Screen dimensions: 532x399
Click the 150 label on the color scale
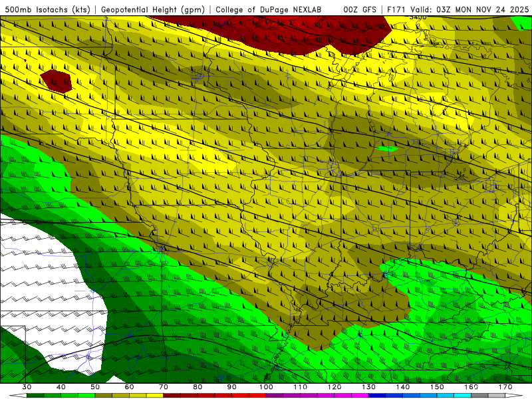(x=437, y=387)
